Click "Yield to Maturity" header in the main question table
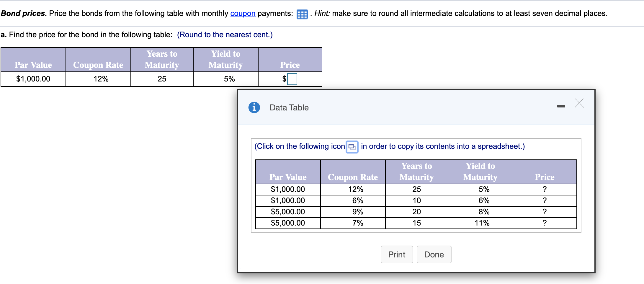This screenshot has height=284, width=644. coord(226,59)
